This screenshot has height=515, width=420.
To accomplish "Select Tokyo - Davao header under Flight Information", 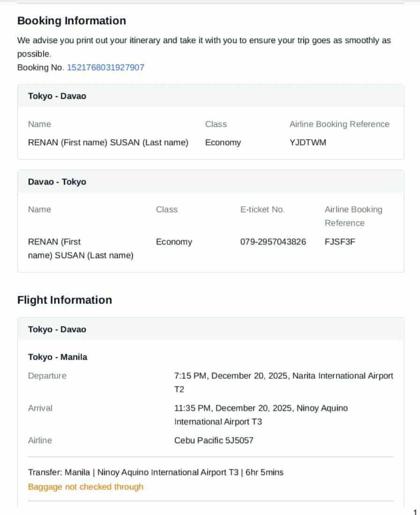I will tap(57, 329).
